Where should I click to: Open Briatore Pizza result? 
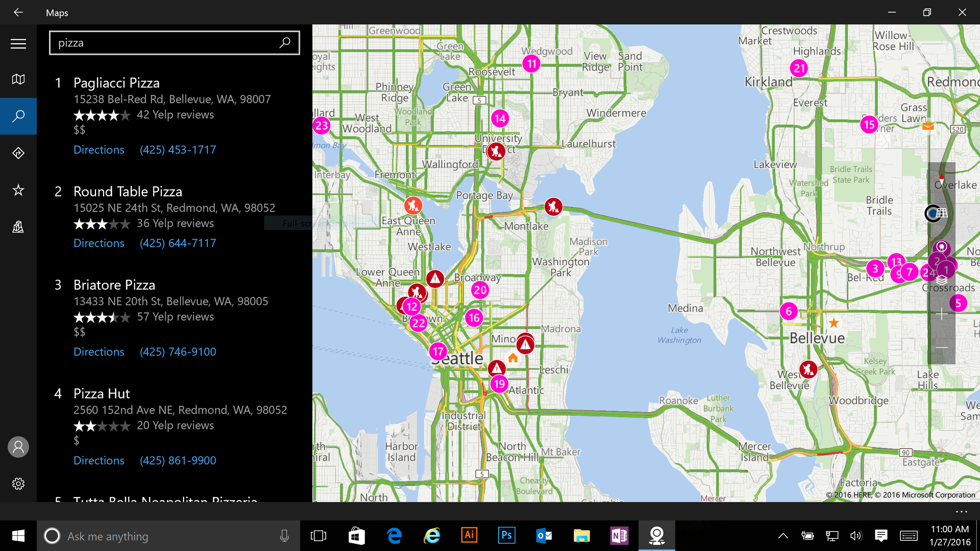click(x=114, y=285)
